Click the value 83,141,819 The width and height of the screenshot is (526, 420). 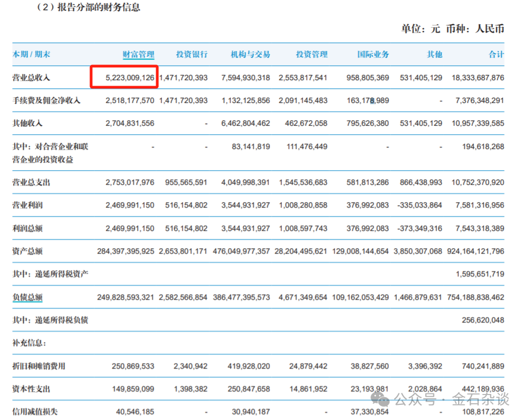tap(251, 146)
